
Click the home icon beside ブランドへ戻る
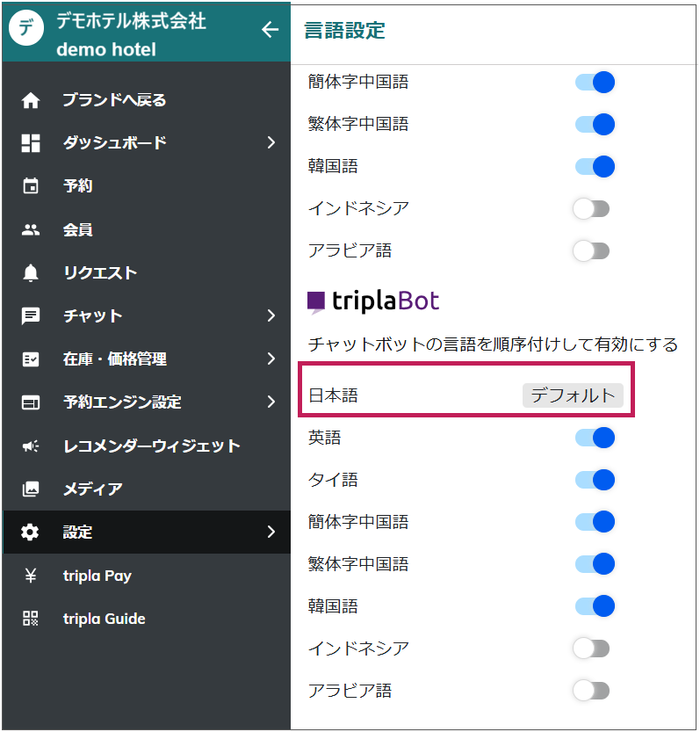coord(31,100)
